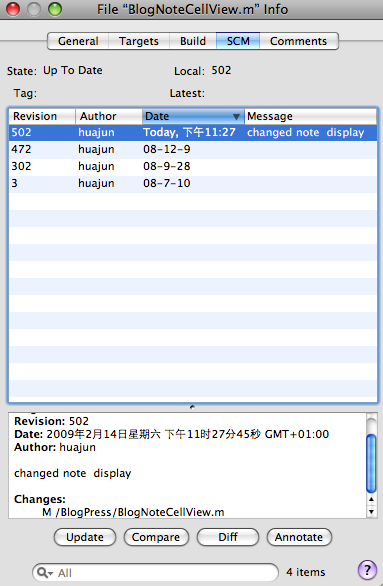This screenshot has height=586, width=383.
Task: Select the SCM tab
Action: (x=238, y=41)
